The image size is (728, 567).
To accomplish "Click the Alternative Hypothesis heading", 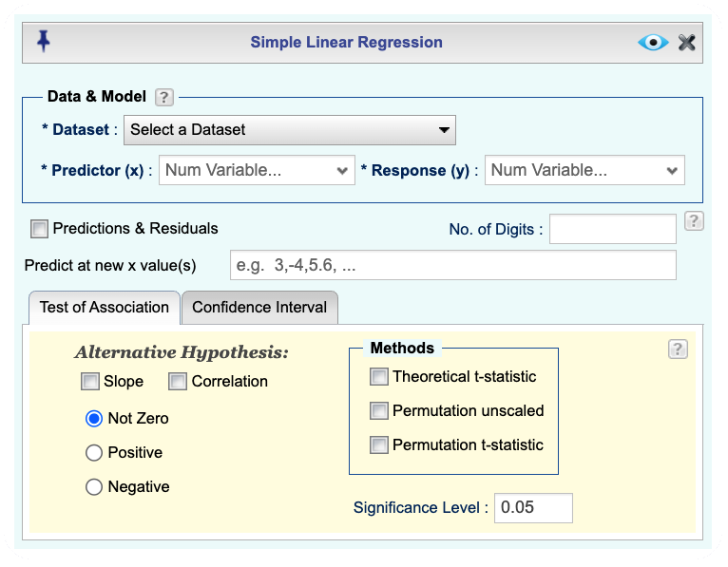I will (182, 352).
